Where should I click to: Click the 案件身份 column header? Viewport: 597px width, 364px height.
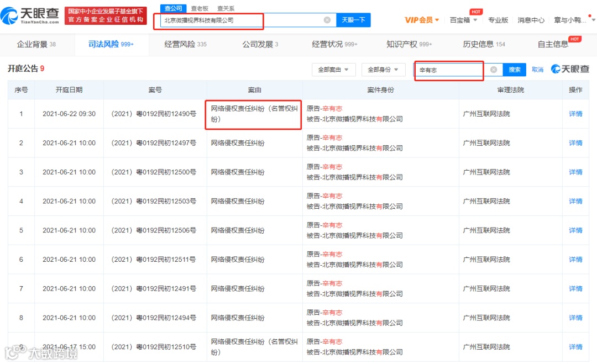point(380,90)
